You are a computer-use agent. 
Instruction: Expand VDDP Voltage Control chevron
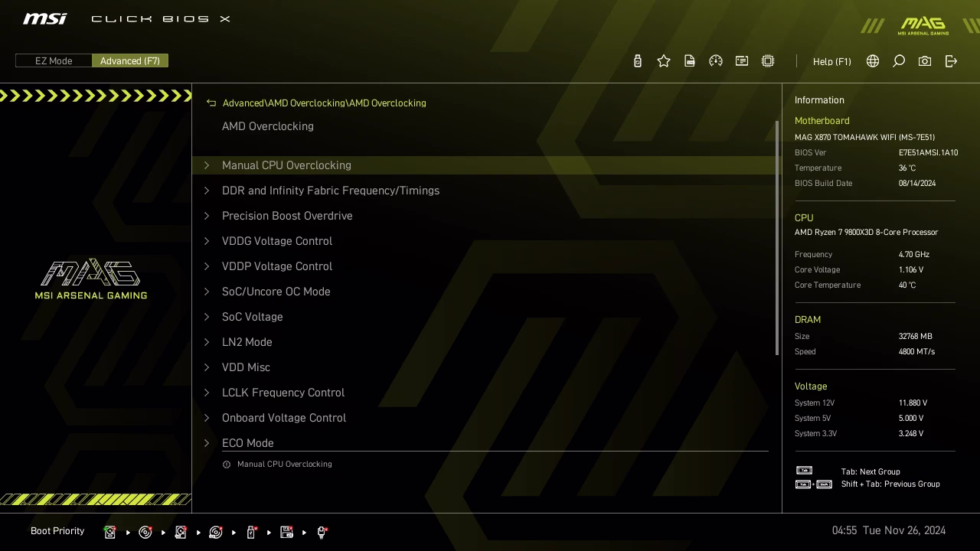(207, 266)
